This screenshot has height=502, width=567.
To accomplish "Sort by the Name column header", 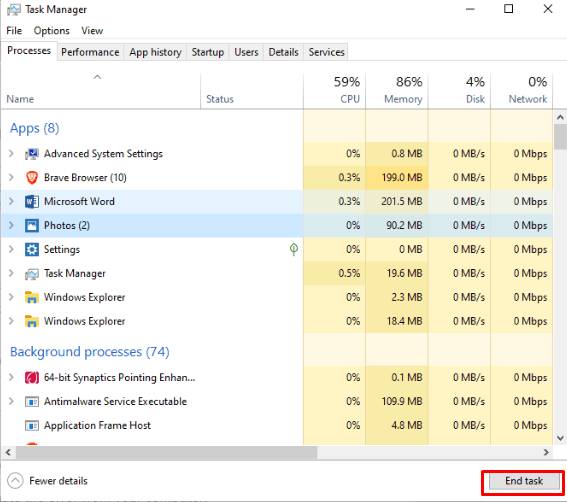I will (101, 91).
